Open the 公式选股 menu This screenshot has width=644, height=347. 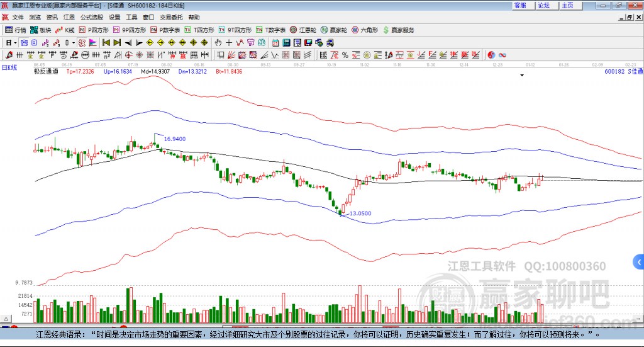coord(92,17)
